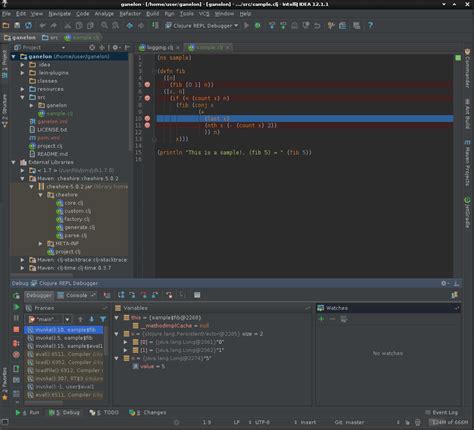Click Git: master branch in status bar
This screenshot has width=474, height=430.
coord(349,422)
